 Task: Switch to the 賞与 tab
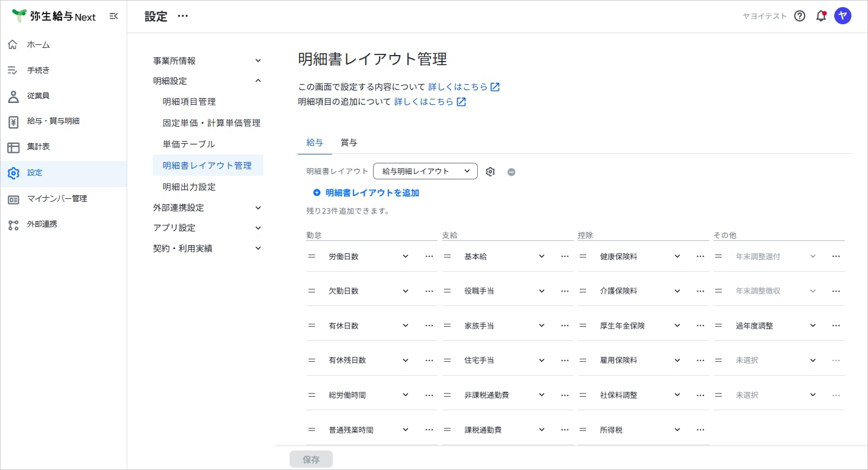pyautogui.click(x=349, y=143)
